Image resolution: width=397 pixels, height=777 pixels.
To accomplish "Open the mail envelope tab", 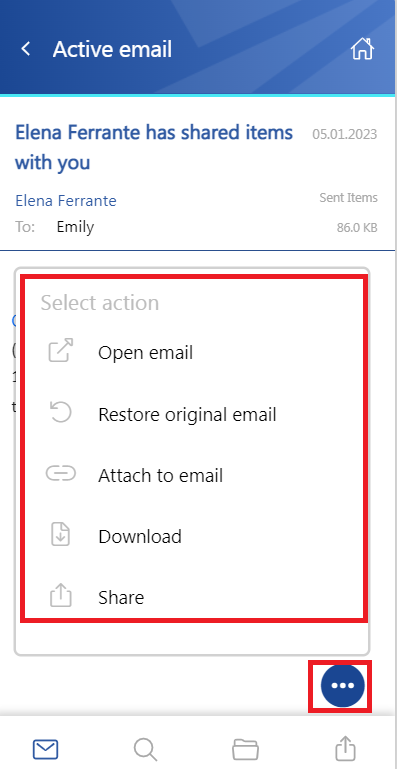I will (46, 749).
